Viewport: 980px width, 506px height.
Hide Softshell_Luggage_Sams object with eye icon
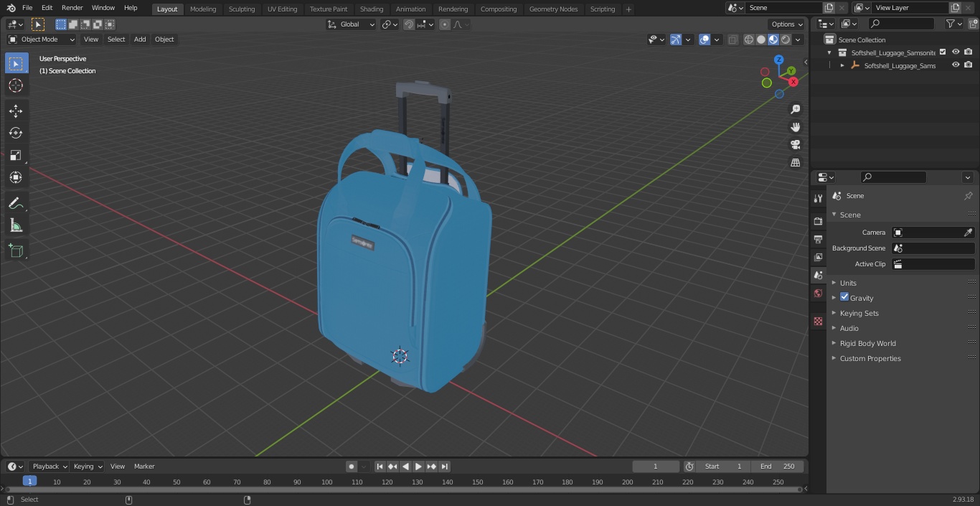(x=956, y=65)
